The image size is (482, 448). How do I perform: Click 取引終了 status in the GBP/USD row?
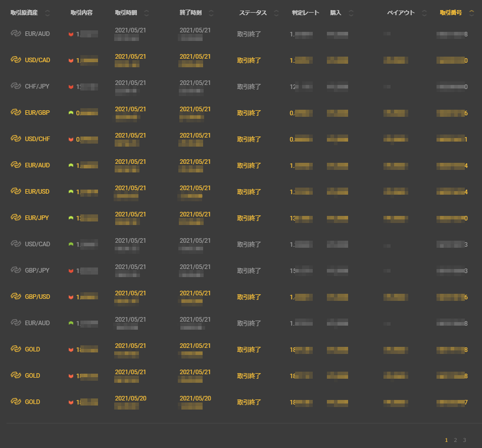[x=249, y=297]
